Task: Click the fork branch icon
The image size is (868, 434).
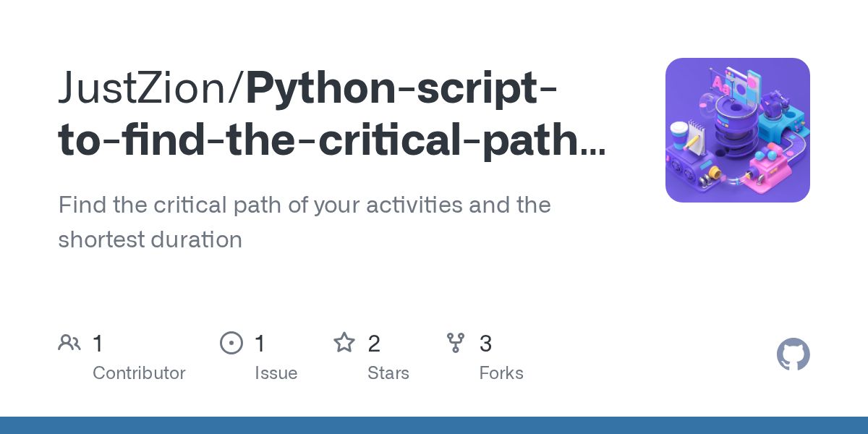Action: pyautogui.click(x=456, y=343)
